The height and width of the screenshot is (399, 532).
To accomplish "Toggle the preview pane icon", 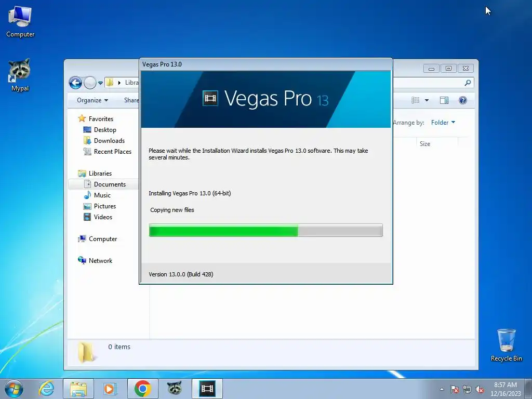I will 444,100.
